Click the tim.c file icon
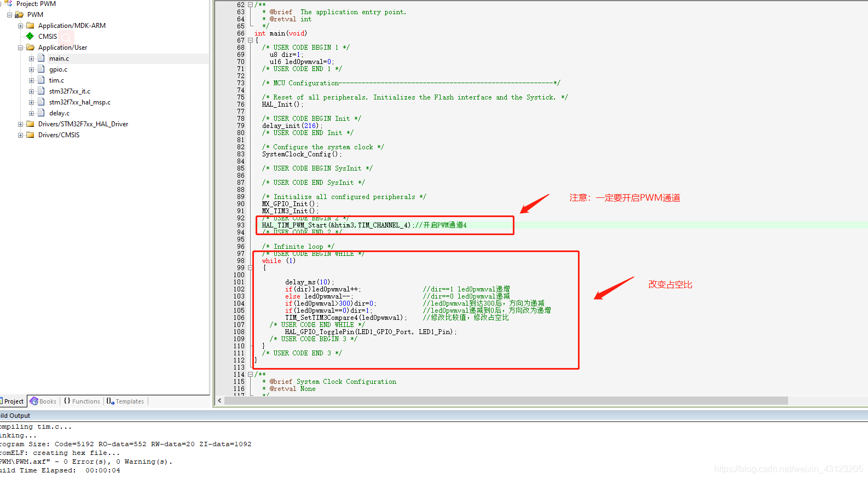The height and width of the screenshot is (479, 868). pyautogui.click(x=41, y=80)
